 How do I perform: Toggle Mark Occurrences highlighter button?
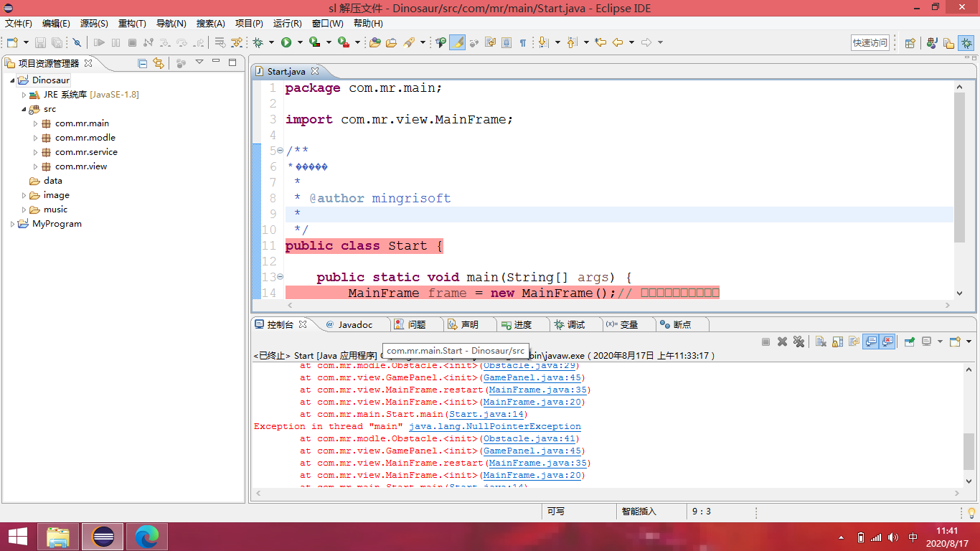[457, 42]
